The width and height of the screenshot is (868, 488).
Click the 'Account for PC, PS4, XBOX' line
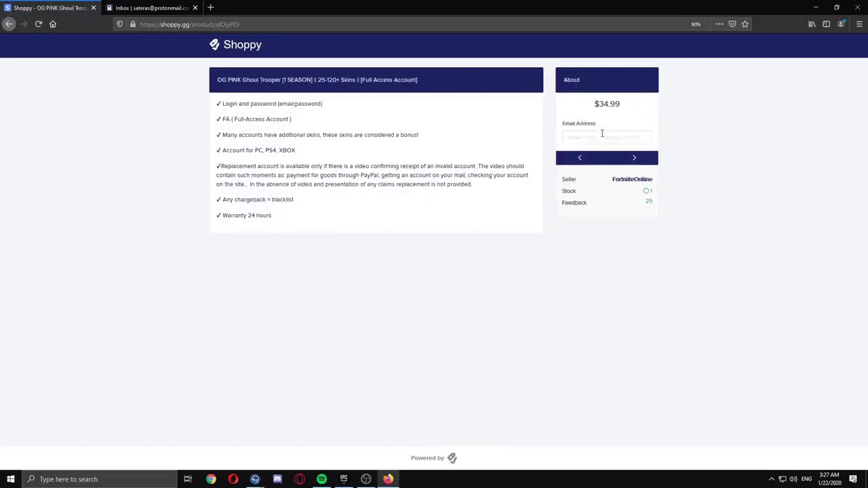coord(256,150)
